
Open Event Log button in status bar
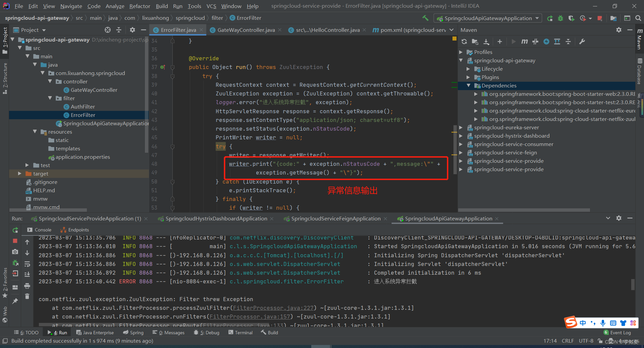click(x=617, y=333)
